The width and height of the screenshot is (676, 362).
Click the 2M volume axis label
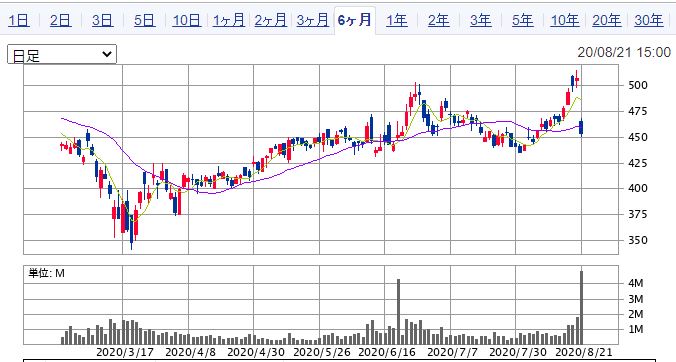[635, 314]
